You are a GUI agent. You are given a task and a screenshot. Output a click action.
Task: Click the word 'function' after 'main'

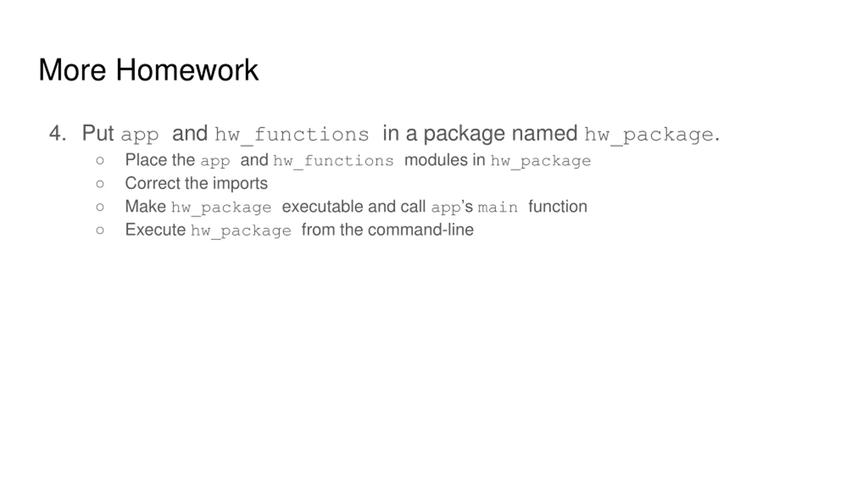pyautogui.click(x=558, y=206)
